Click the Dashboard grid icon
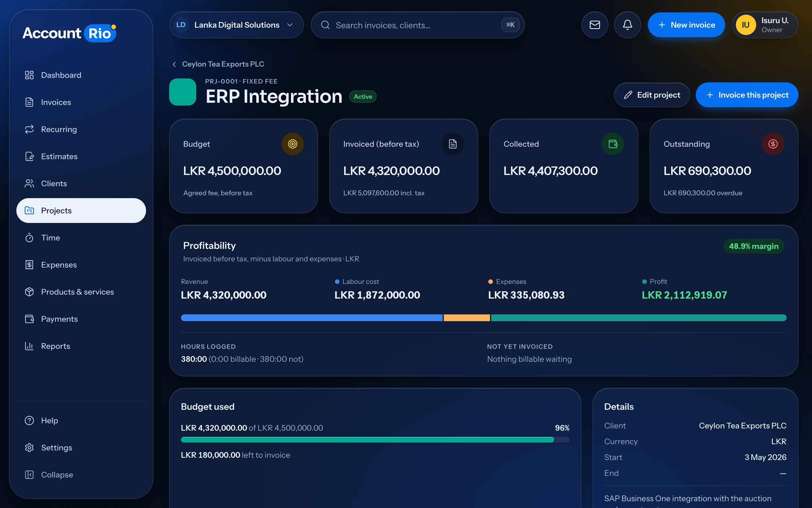 (29, 75)
